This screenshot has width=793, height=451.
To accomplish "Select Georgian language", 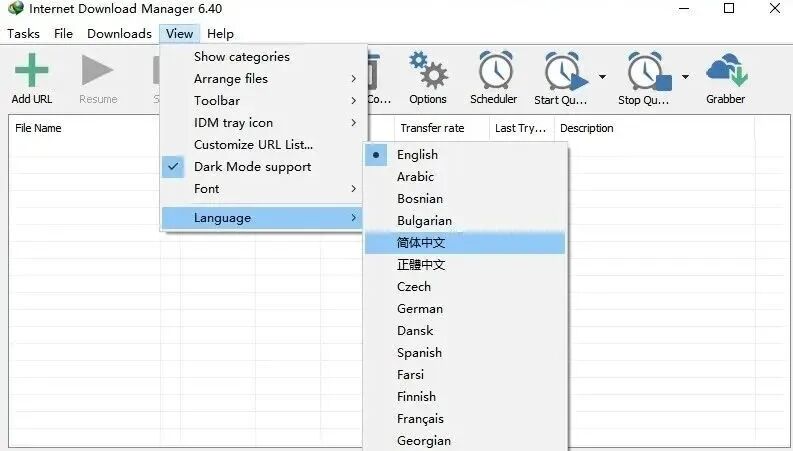I will 465,440.
